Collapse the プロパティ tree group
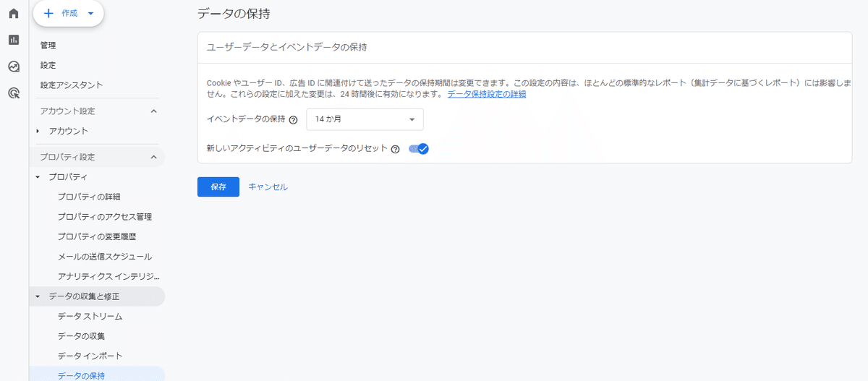The height and width of the screenshot is (381, 868). tap(38, 176)
